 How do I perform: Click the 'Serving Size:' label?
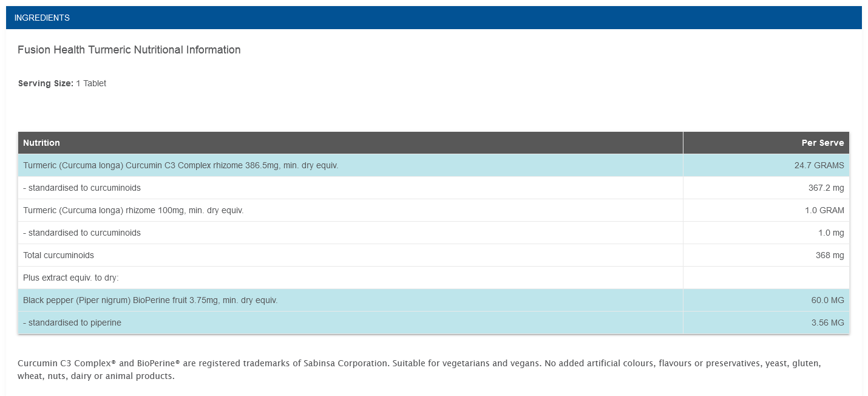pos(46,83)
